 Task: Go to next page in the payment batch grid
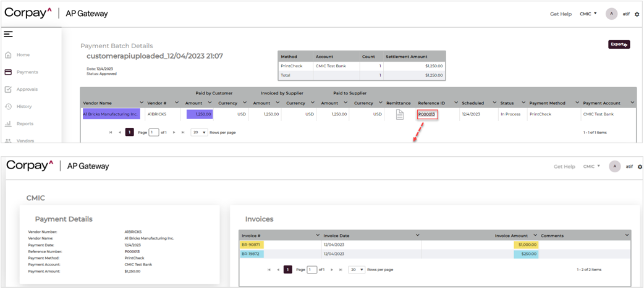(174, 133)
